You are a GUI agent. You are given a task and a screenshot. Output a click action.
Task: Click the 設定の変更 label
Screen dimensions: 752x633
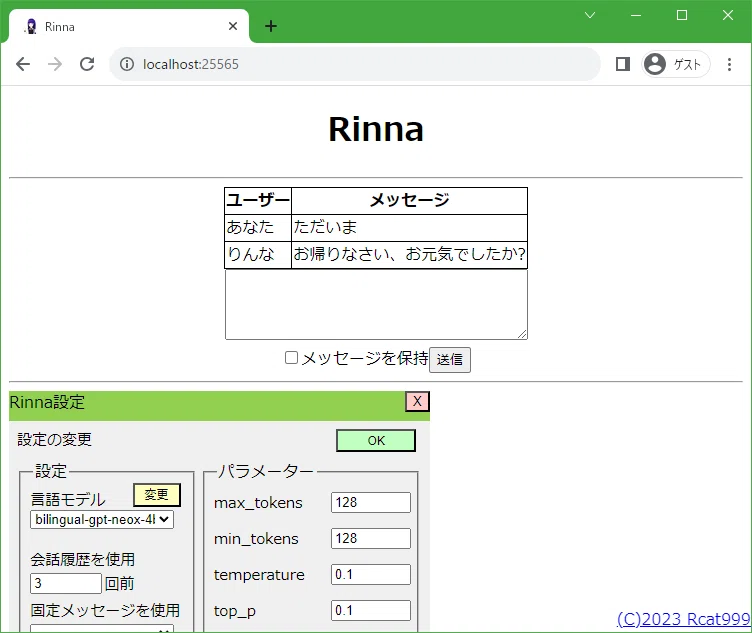point(54,439)
